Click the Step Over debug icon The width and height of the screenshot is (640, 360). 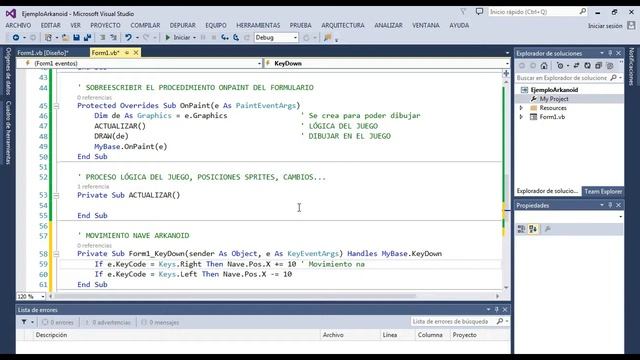click(x=236, y=38)
